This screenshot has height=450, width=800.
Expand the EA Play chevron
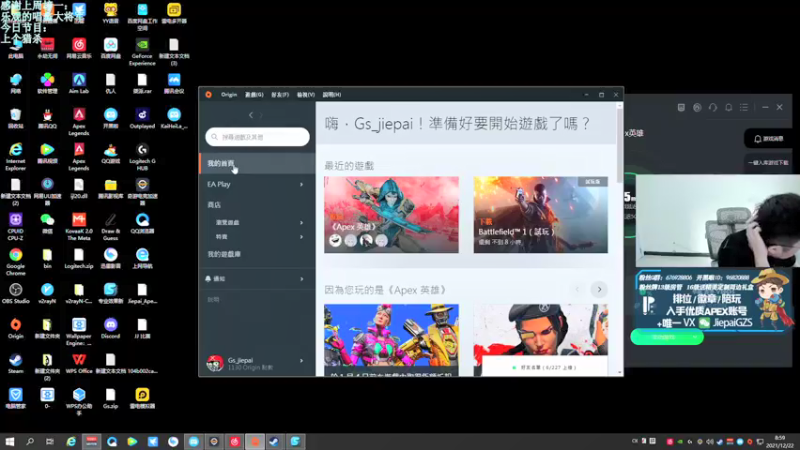(302, 185)
